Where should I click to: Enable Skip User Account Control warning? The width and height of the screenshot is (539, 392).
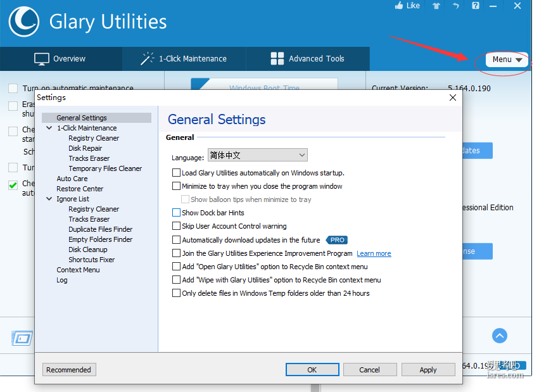pos(176,225)
